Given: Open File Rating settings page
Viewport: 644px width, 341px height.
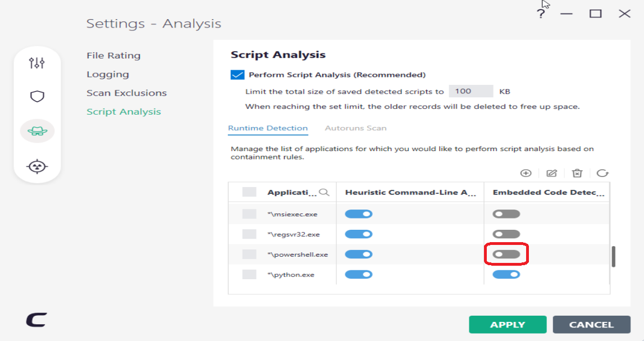Looking at the screenshot, I should pyautogui.click(x=113, y=56).
